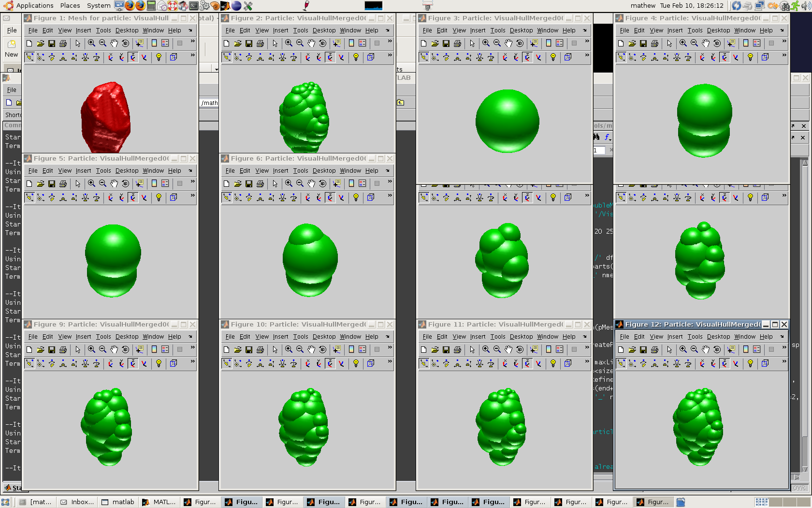Toggle Orbit Camera mode in Figure 12
Image resolution: width=812 pixels, height=508 pixels.
pos(621,363)
